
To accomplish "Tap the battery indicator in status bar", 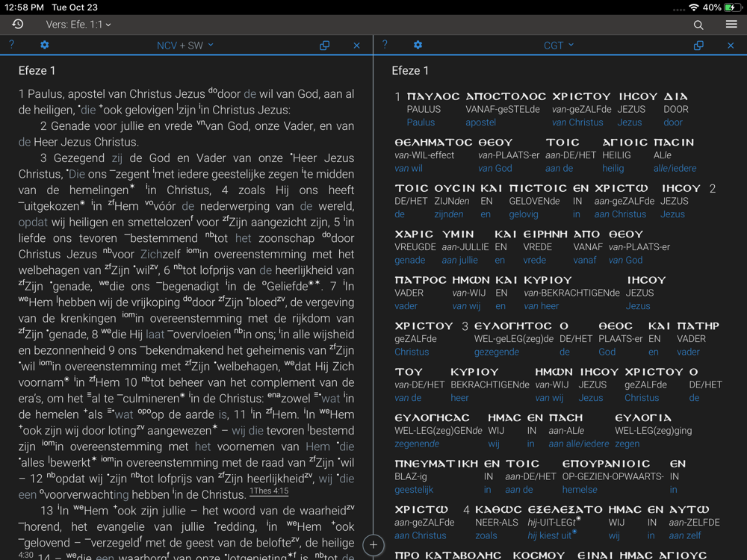I will click(733, 7).
